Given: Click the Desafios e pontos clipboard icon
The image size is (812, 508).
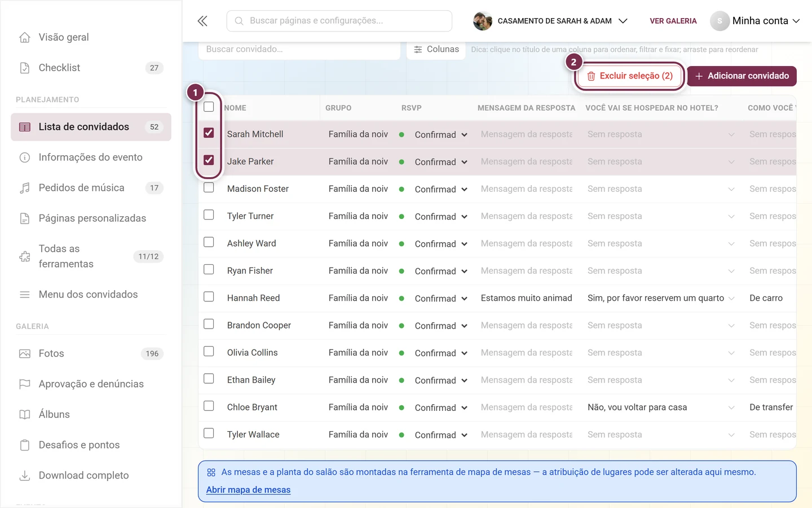Looking at the screenshot, I should [x=25, y=445].
